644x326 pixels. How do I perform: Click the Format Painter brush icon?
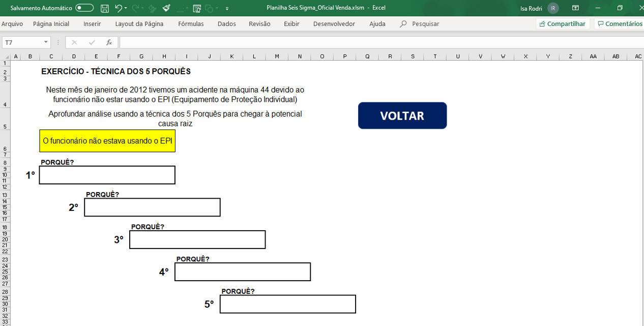166,8
